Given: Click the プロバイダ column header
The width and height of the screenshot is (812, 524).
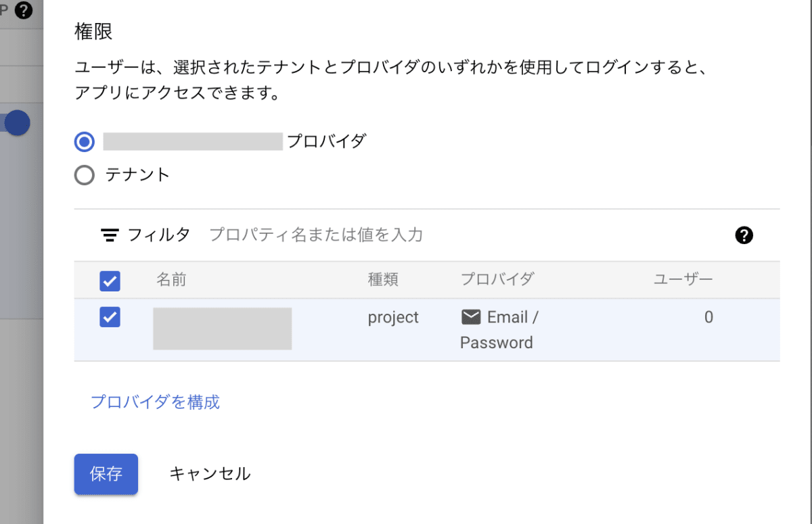Looking at the screenshot, I should coord(497,280).
